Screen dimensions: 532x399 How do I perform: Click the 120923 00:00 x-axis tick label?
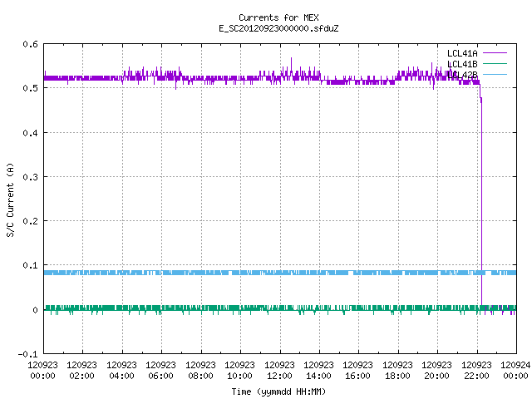tap(42, 370)
